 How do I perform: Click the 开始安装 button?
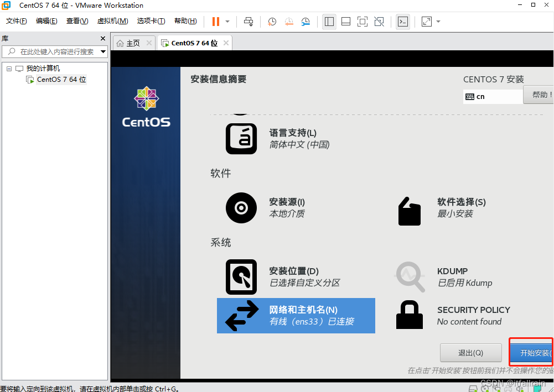click(532, 353)
